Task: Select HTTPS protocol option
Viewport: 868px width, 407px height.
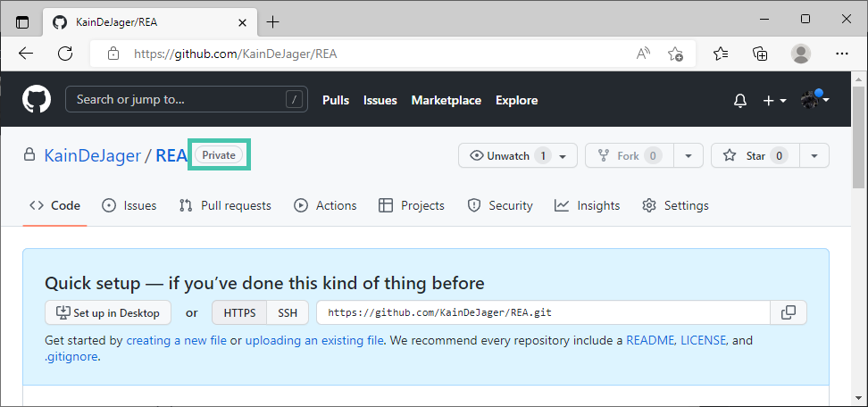Action: 239,313
